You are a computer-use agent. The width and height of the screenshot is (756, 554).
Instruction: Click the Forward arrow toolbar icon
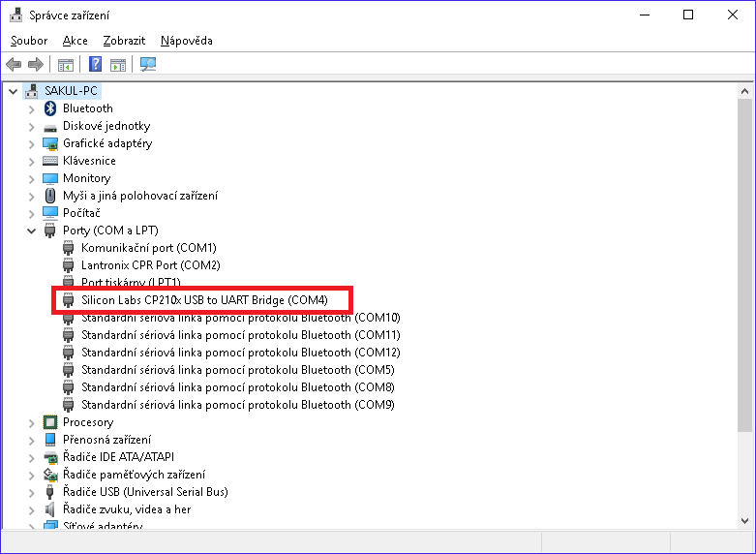pos(36,64)
